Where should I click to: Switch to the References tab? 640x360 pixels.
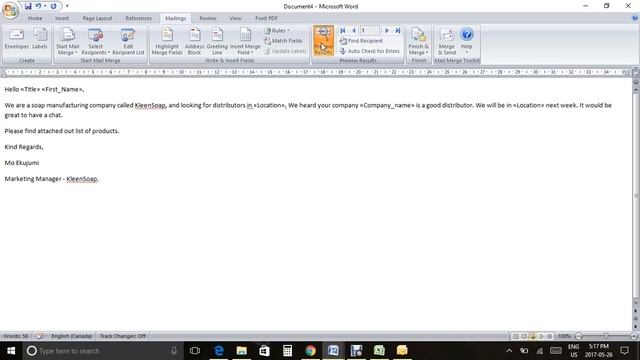(x=138, y=18)
